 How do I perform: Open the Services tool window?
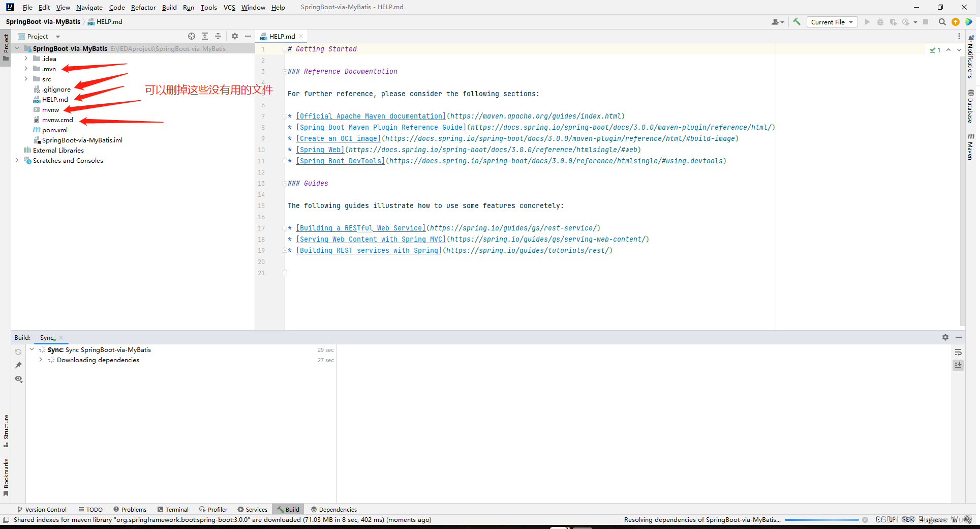(253, 509)
